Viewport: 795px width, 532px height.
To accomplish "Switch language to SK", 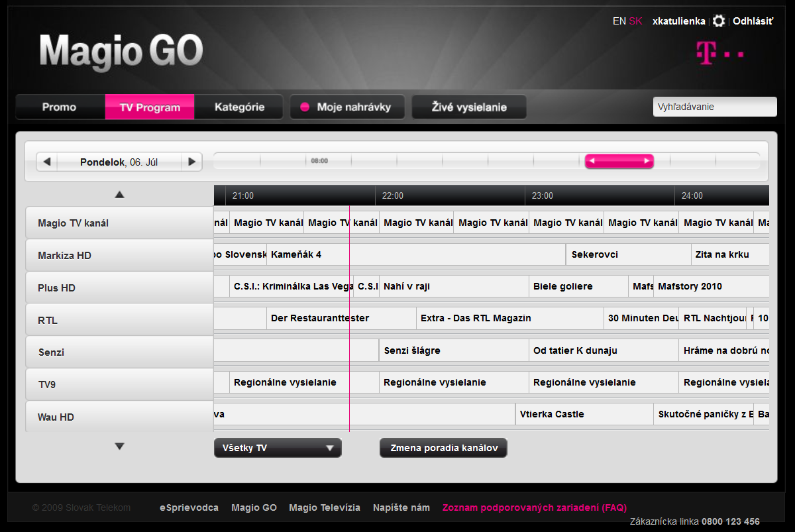I will pos(636,21).
